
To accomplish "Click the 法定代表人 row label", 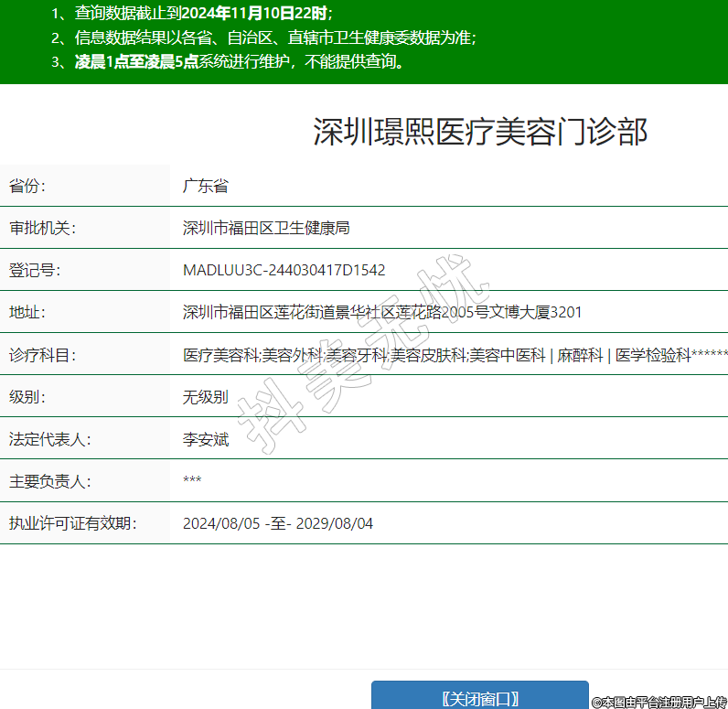I will click(49, 439).
